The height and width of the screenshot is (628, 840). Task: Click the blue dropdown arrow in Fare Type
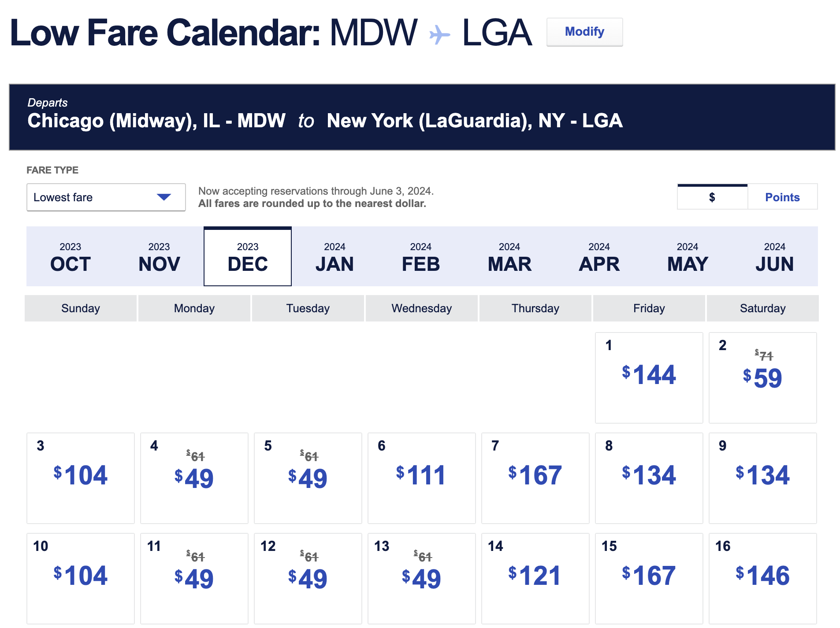tap(164, 197)
